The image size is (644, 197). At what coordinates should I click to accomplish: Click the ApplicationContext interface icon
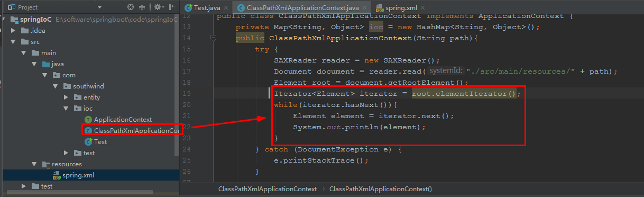pyautogui.click(x=88, y=120)
